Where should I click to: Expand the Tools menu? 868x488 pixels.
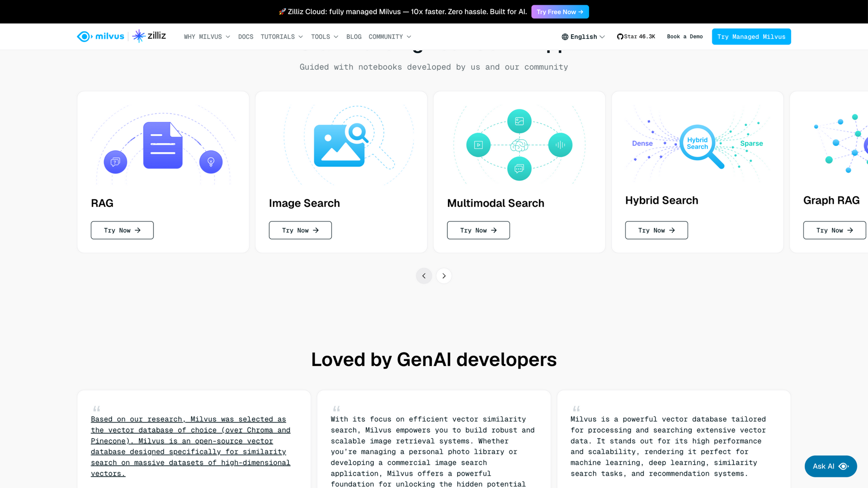[325, 37]
